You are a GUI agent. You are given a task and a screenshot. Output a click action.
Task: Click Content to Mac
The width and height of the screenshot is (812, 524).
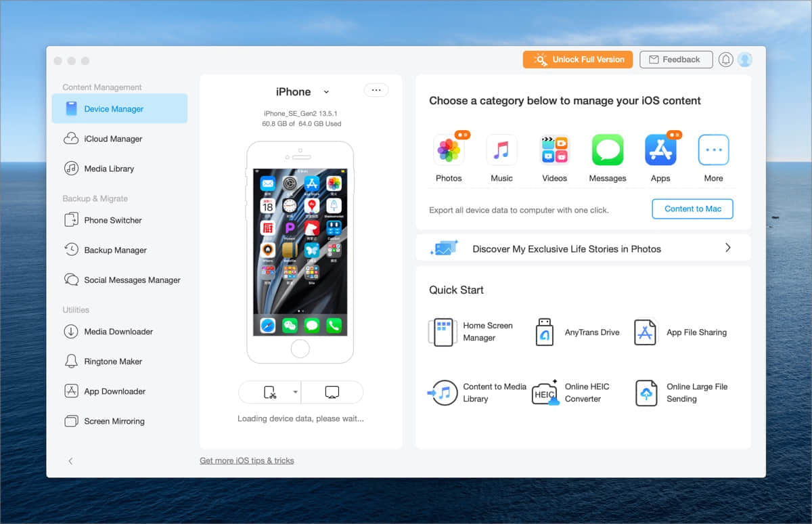click(x=693, y=209)
